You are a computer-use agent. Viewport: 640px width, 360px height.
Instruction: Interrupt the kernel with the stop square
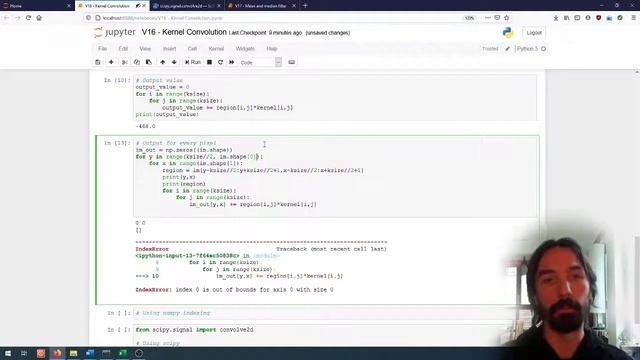click(x=209, y=62)
